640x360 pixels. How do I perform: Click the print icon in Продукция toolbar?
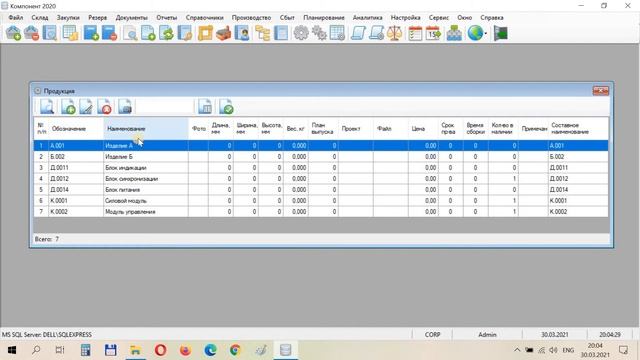click(x=125, y=107)
